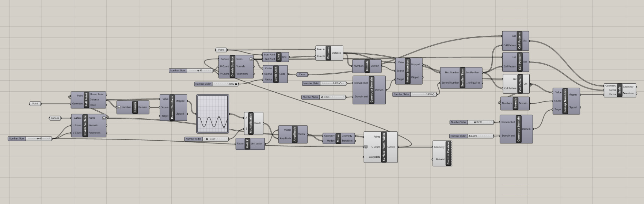Click the Circle CNR component

(x=276, y=74)
